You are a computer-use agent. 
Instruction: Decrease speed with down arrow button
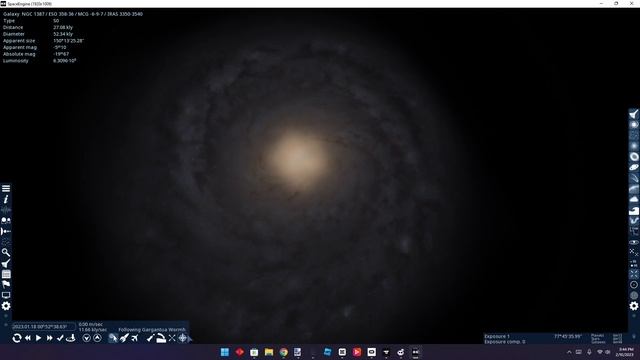(x=87, y=338)
